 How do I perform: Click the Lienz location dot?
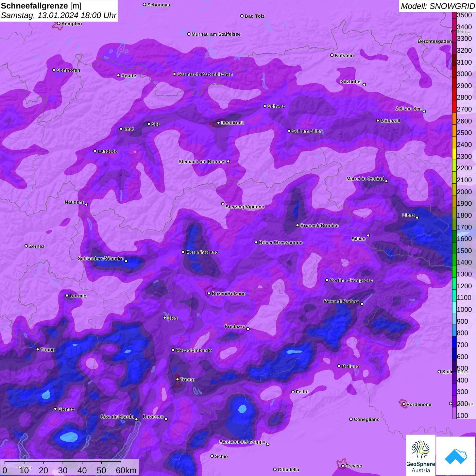417,218
